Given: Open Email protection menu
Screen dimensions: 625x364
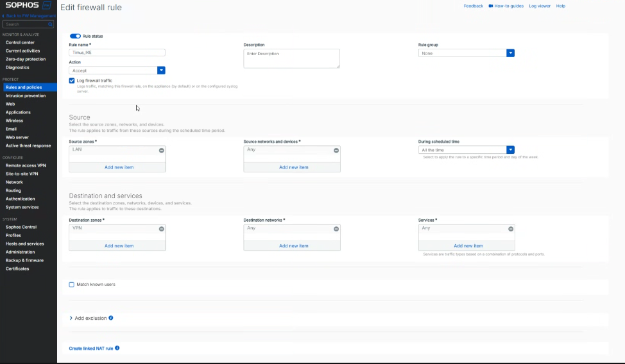Looking at the screenshot, I should [11, 129].
